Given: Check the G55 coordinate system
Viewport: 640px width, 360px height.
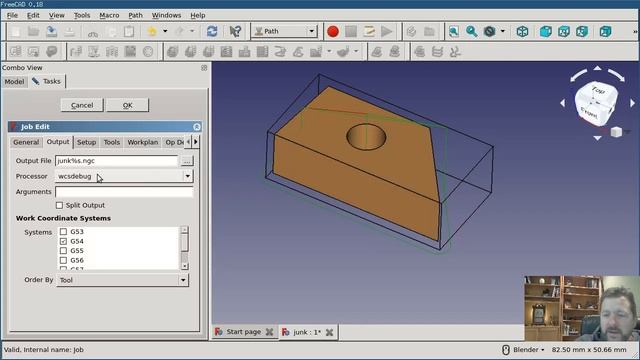Looking at the screenshot, I should pos(63,251).
